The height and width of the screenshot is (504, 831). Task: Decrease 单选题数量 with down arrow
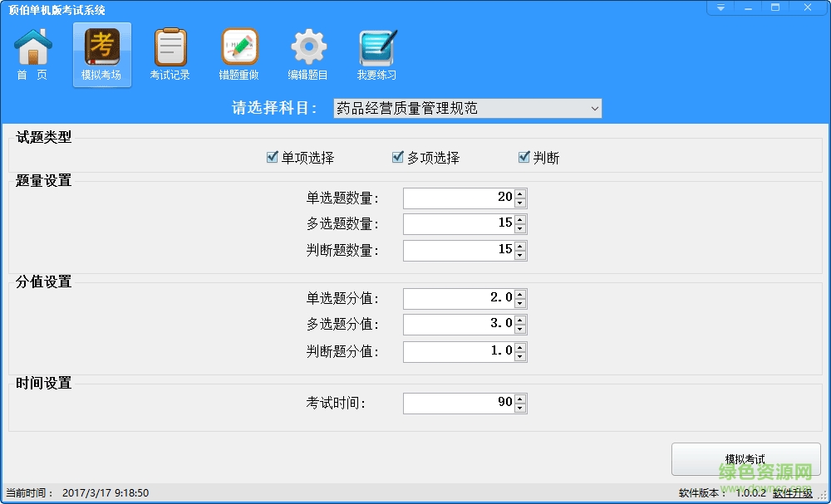pyautogui.click(x=520, y=203)
